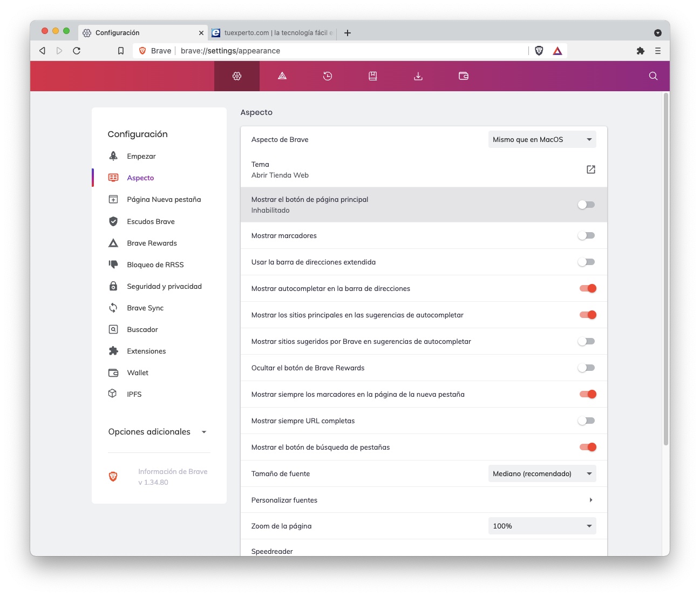This screenshot has width=700, height=596.
Task: Open the Bookmarks icon in top toolbar
Action: click(373, 76)
